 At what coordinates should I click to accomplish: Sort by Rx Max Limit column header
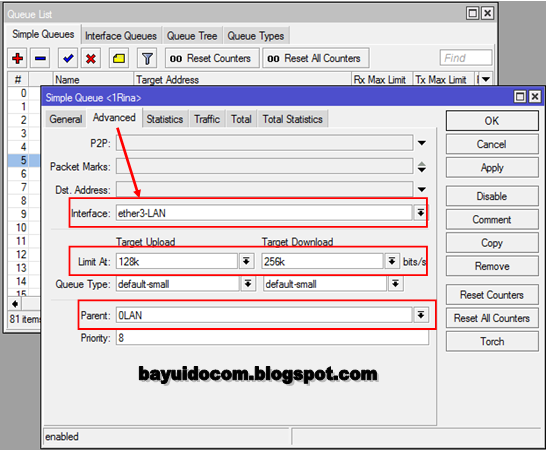(x=382, y=80)
